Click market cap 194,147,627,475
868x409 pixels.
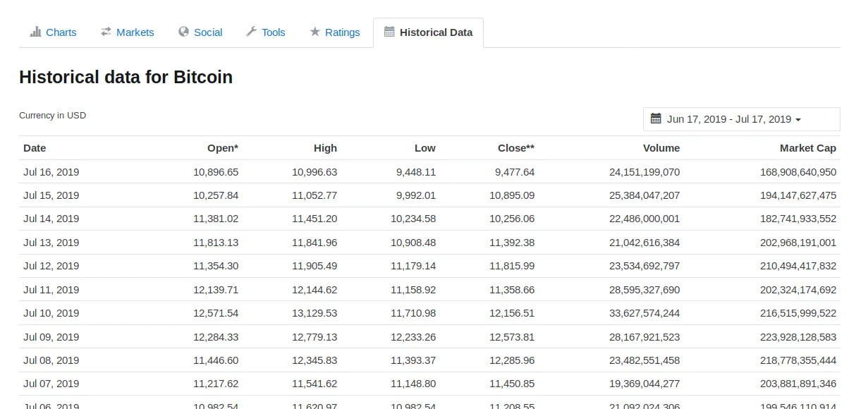tap(798, 195)
